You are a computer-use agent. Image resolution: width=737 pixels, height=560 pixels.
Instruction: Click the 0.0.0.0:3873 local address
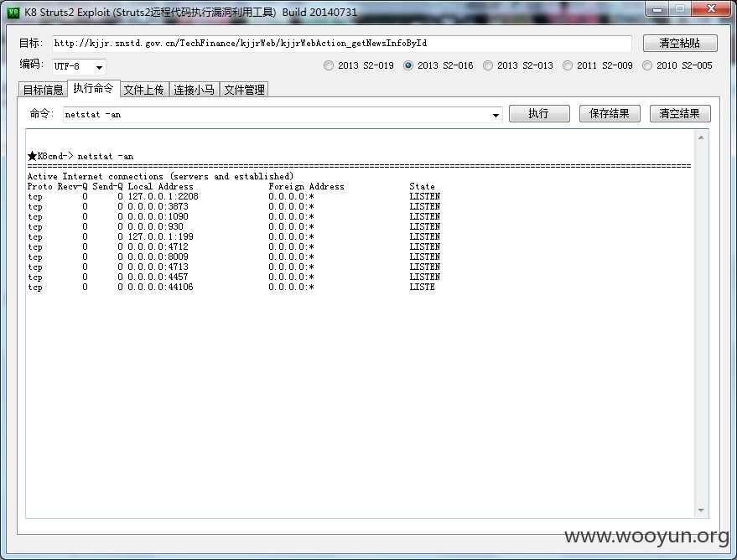pyautogui.click(x=158, y=206)
